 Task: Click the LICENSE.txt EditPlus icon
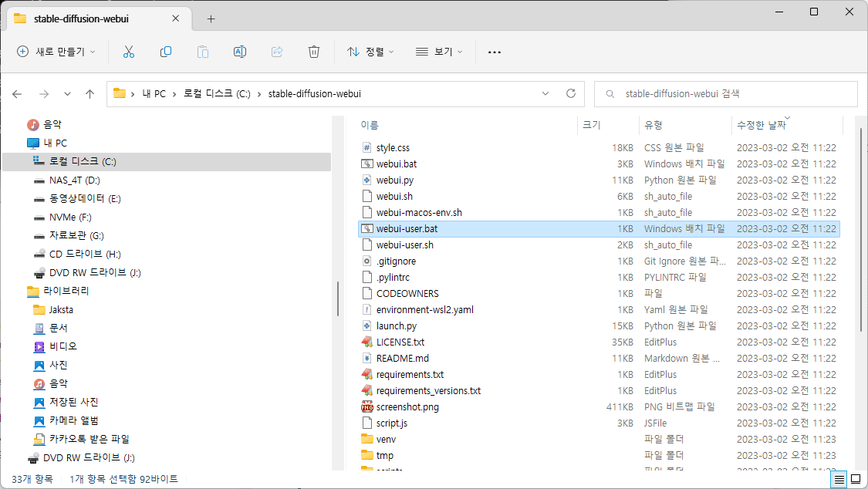click(x=366, y=342)
